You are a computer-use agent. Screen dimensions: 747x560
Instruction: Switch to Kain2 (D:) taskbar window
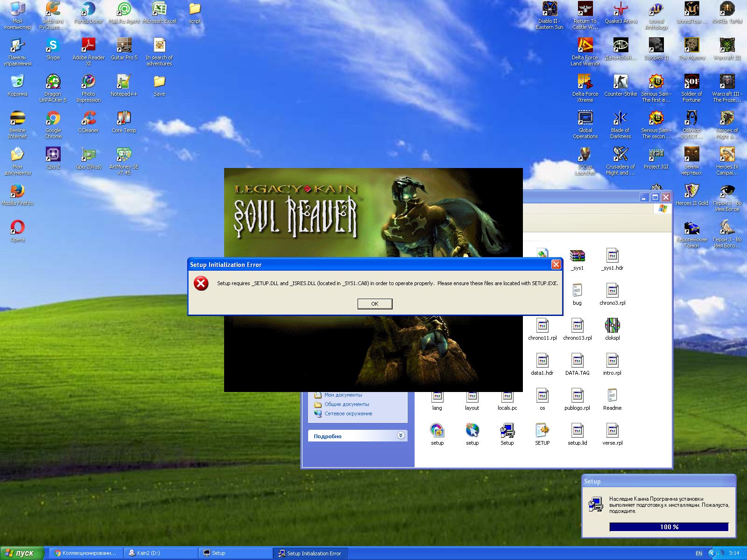pos(161,553)
